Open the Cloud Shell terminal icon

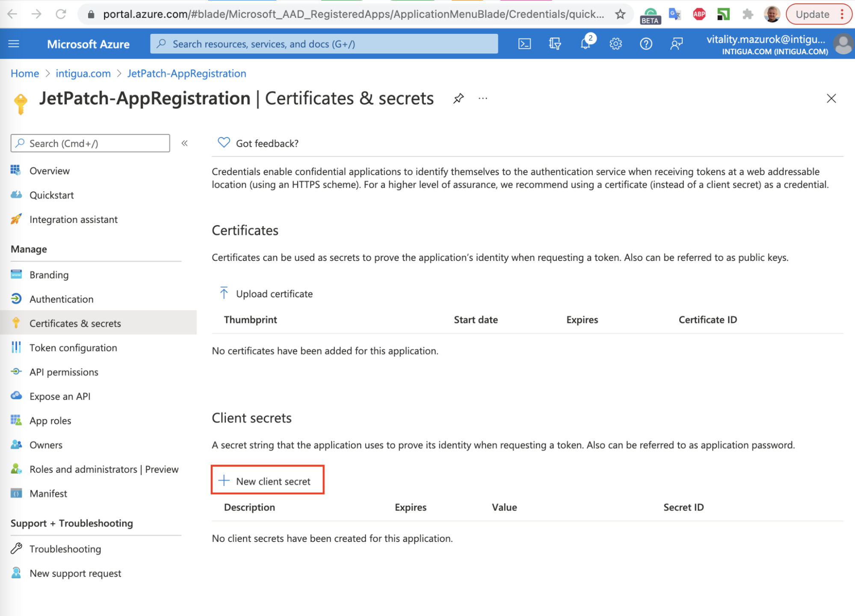(524, 44)
